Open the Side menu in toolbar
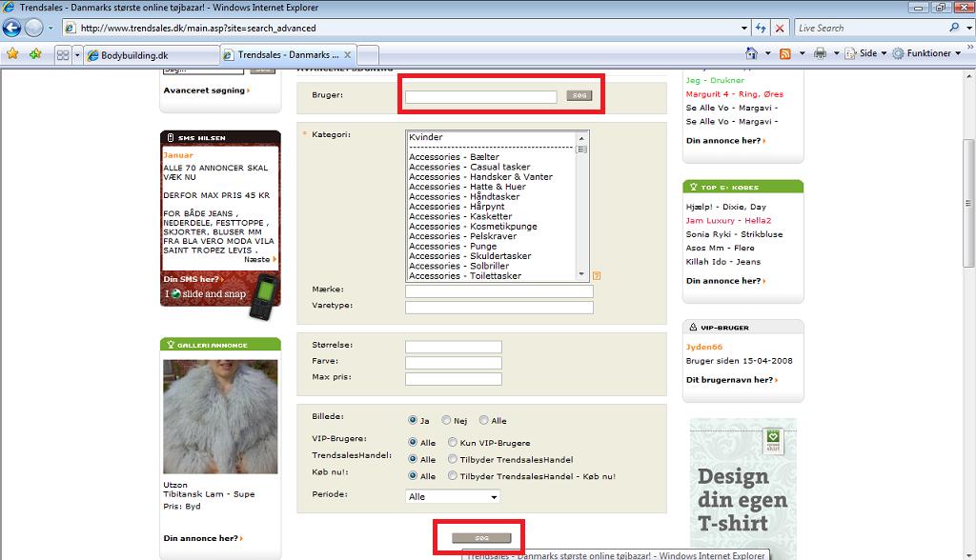This screenshot has height=560, width=976. (x=865, y=53)
